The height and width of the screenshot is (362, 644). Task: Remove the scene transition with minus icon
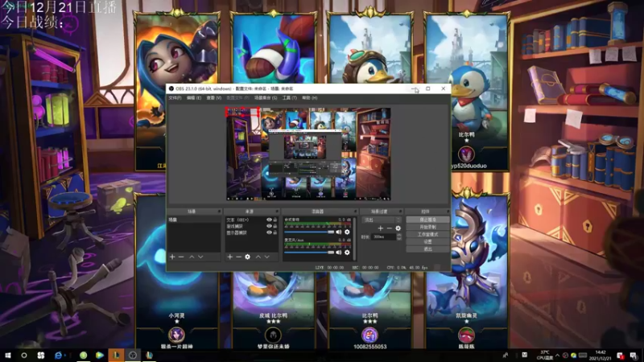coord(390,228)
